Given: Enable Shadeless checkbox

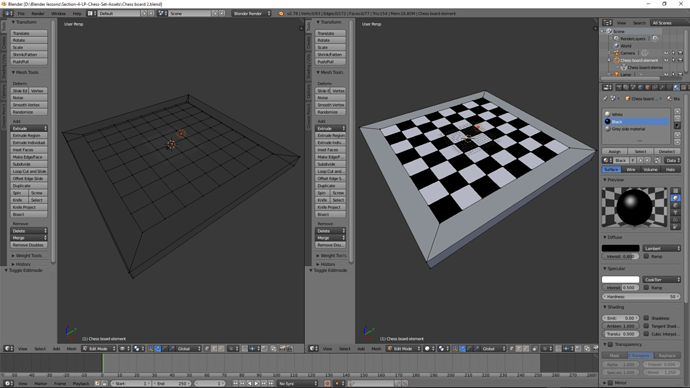Looking at the screenshot, I should [646, 318].
